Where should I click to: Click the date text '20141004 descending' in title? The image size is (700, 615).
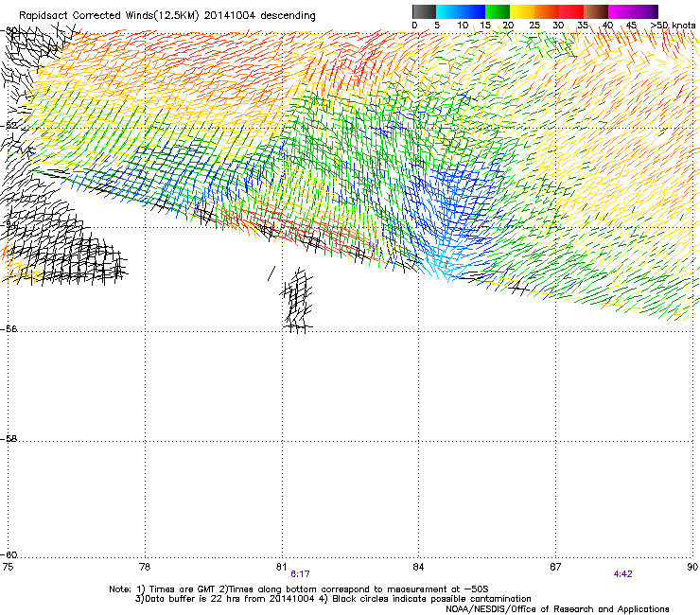(x=259, y=16)
